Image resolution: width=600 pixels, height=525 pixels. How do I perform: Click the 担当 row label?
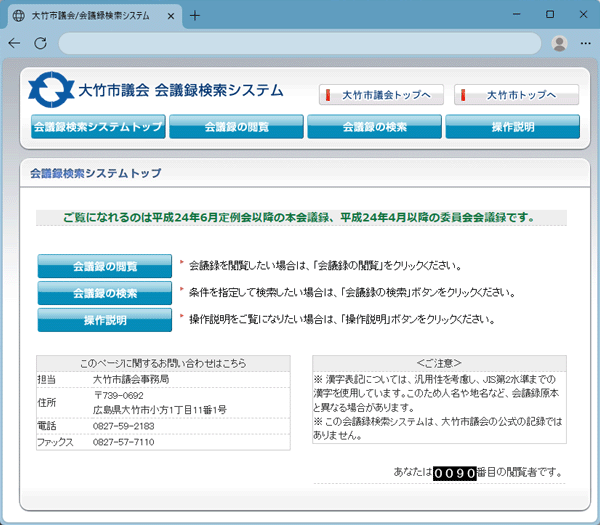46,379
